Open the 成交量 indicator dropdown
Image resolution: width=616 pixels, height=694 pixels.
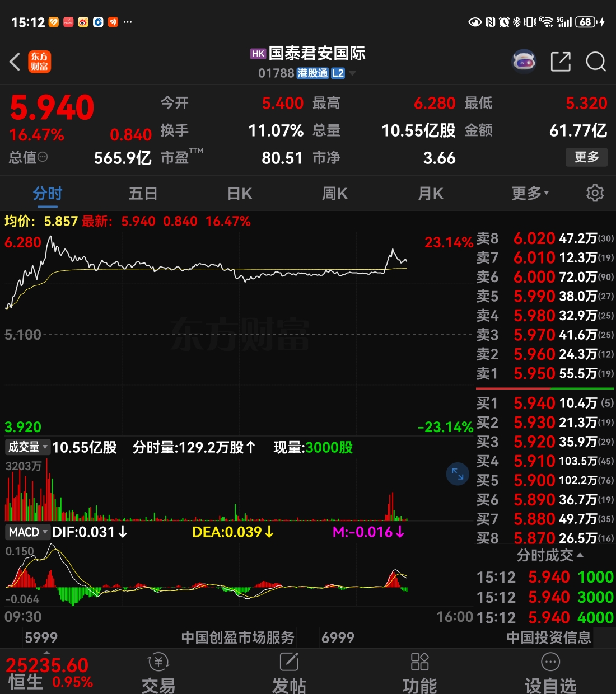[x=28, y=447]
